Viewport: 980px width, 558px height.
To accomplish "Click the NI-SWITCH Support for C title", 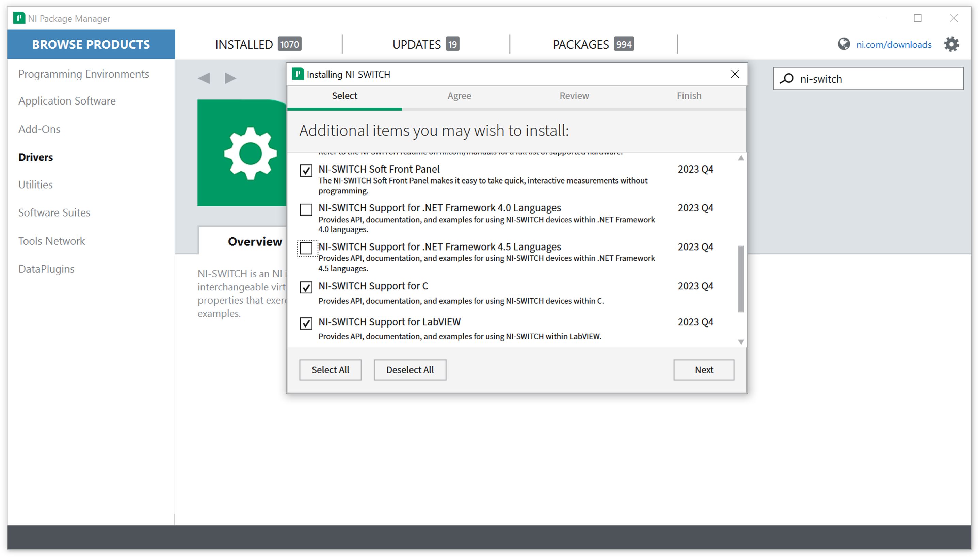I will pos(373,286).
